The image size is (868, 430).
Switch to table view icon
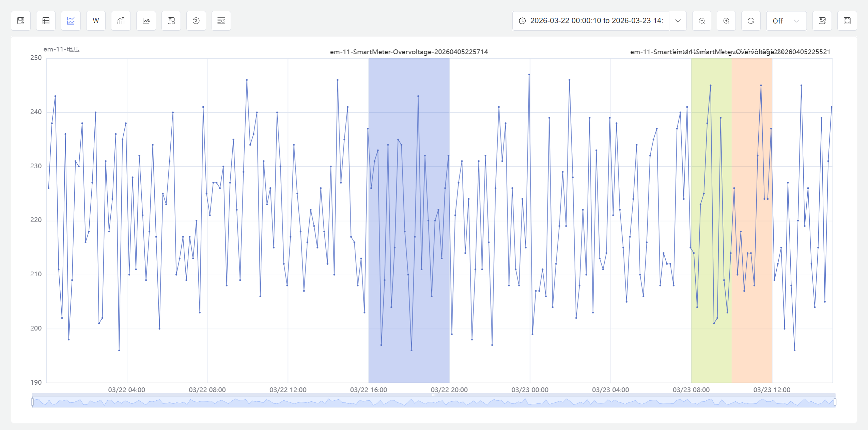coord(46,21)
